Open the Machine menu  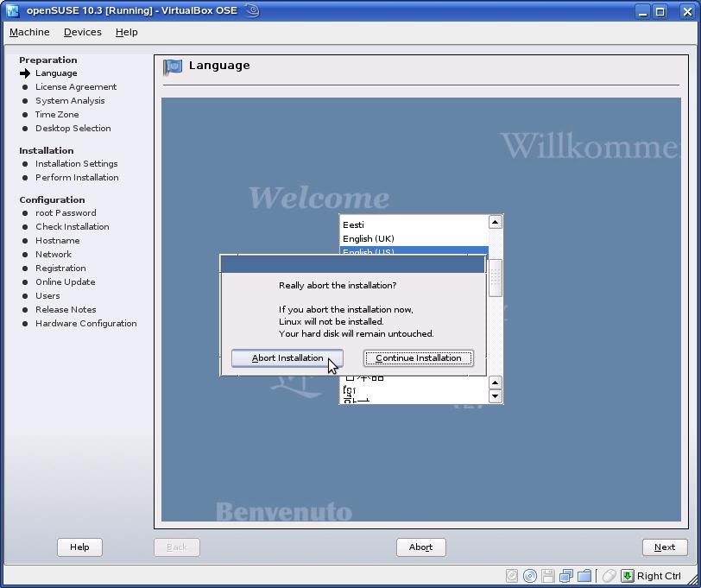point(29,32)
